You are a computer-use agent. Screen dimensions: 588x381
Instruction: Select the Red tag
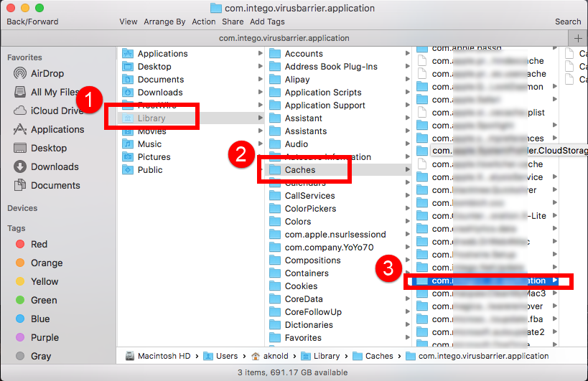click(x=39, y=244)
